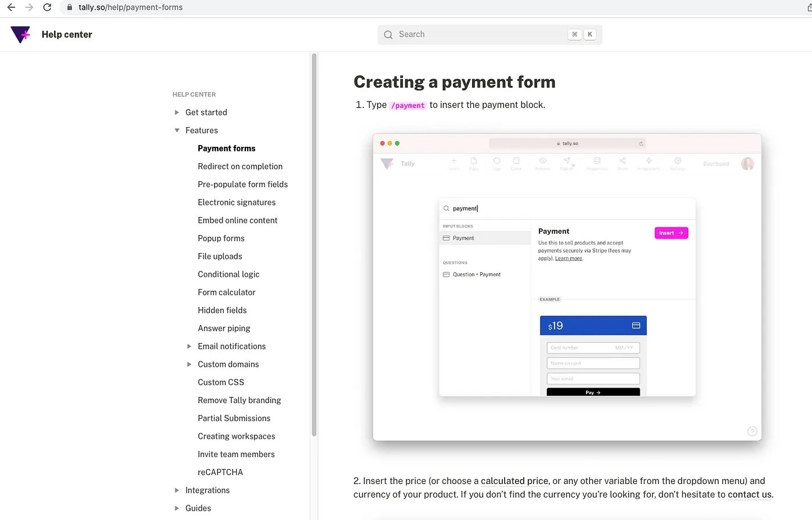Click the Question + Payment row in screenshot

[x=485, y=275]
